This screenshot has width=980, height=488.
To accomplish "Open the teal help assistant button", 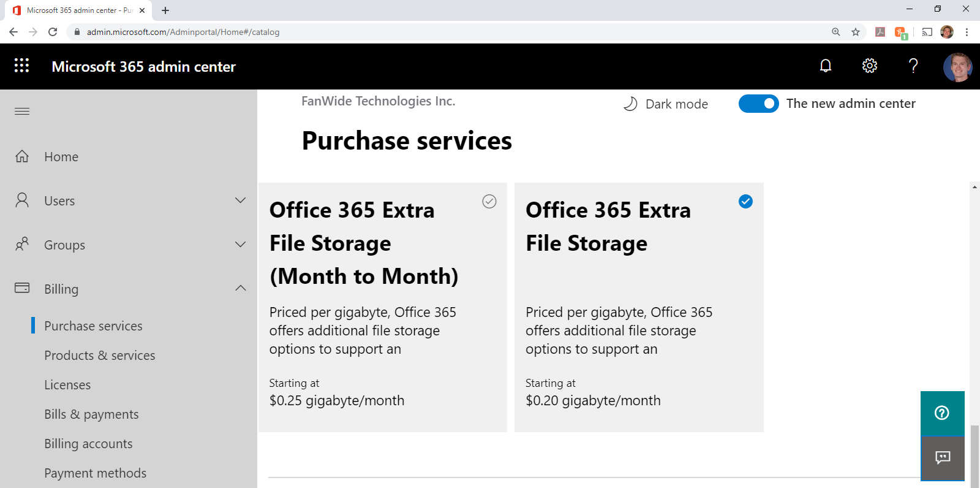I will pyautogui.click(x=943, y=413).
